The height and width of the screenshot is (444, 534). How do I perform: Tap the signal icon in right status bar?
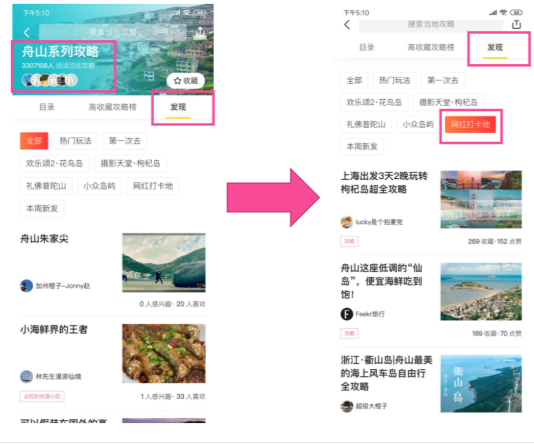pos(493,13)
